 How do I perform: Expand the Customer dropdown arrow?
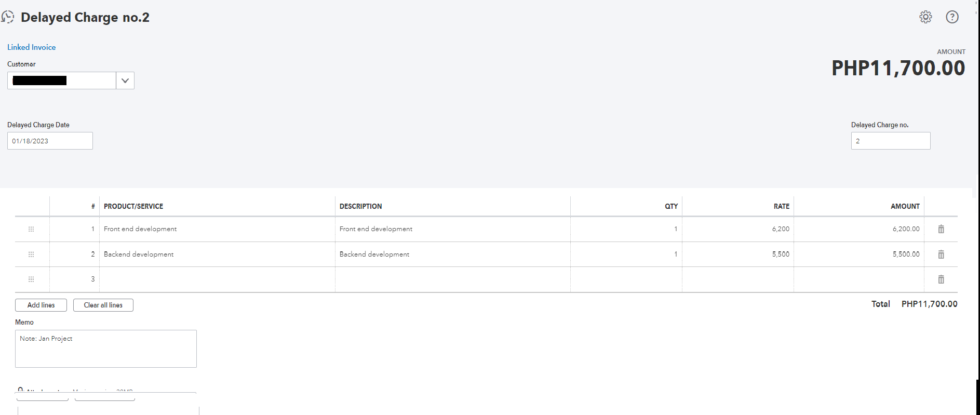tap(125, 81)
